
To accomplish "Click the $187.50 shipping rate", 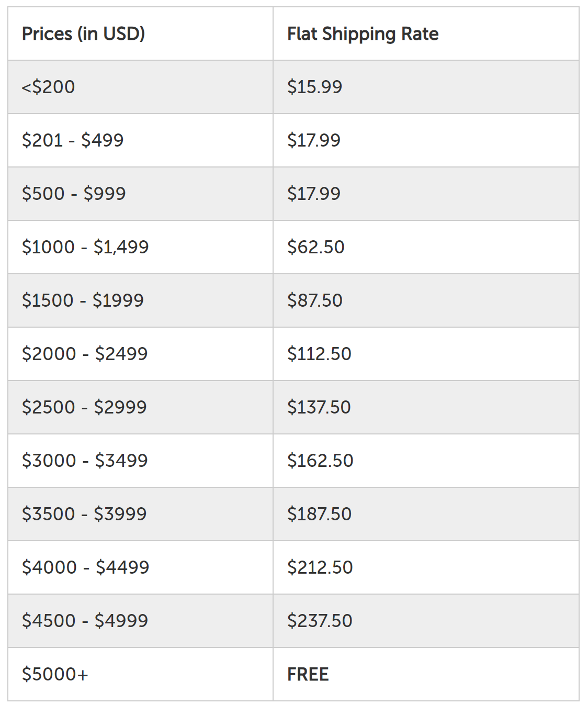I will 319,514.
